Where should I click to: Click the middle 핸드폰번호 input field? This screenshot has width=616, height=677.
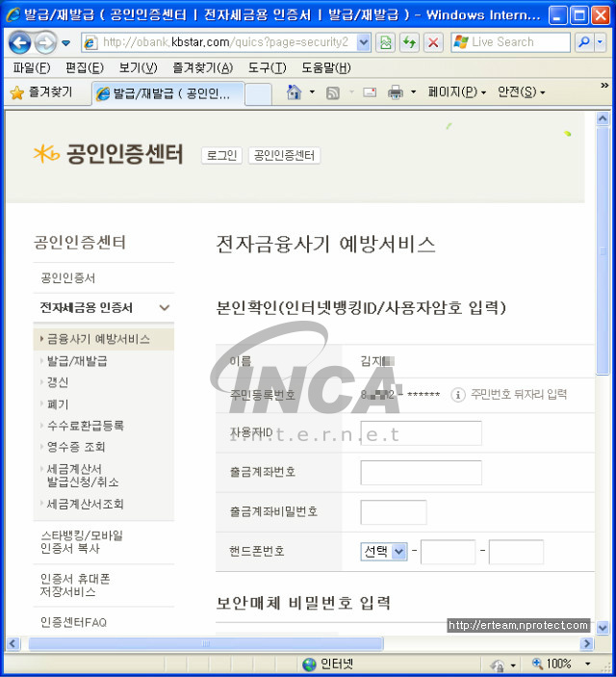[x=449, y=552]
